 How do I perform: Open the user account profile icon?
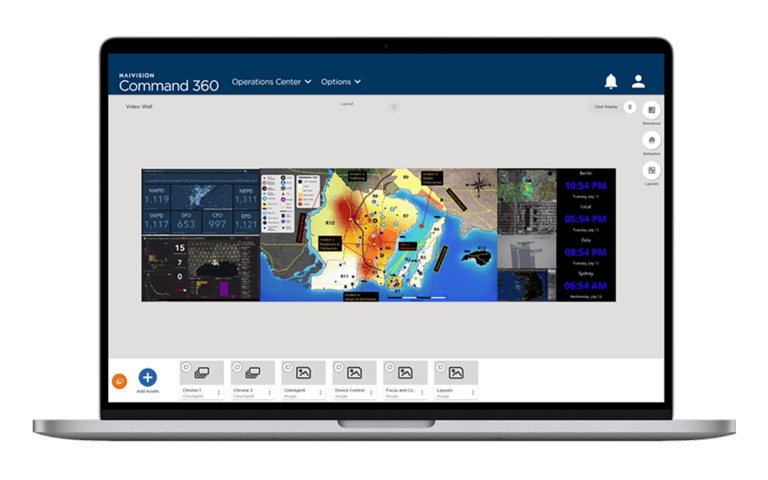coord(638,82)
